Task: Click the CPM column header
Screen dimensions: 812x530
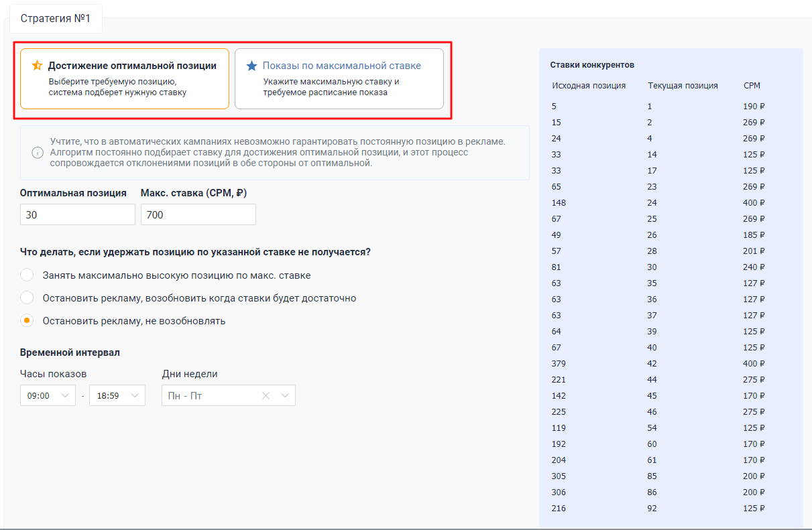Action: click(x=752, y=86)
